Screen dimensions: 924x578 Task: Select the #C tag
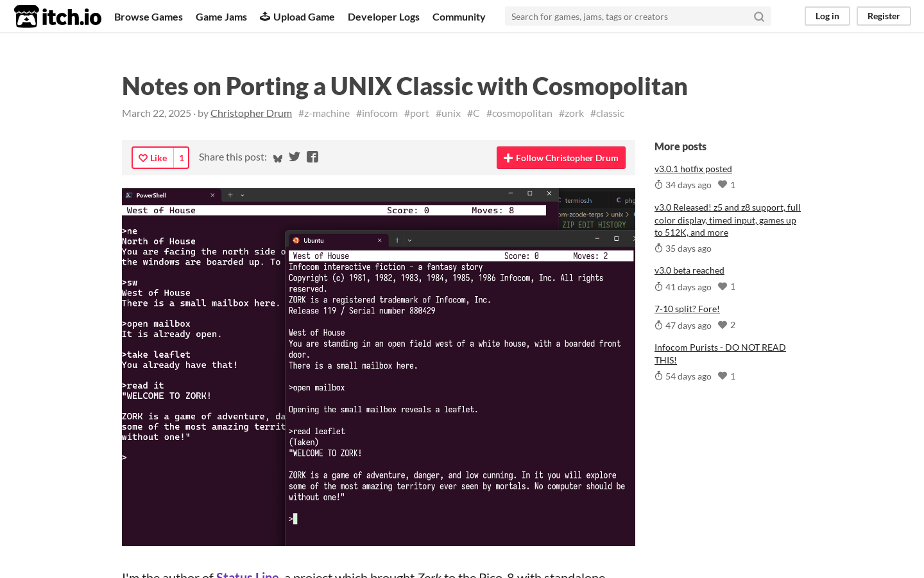point(474,113)
